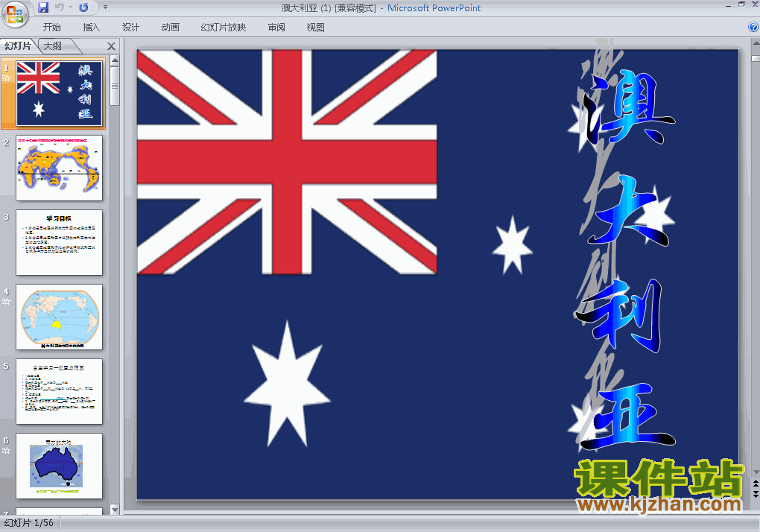Viewport: 760px width, 532px height.
Task: Select the blue 澳大利亚 WordArt title
Action: point(625,259)
